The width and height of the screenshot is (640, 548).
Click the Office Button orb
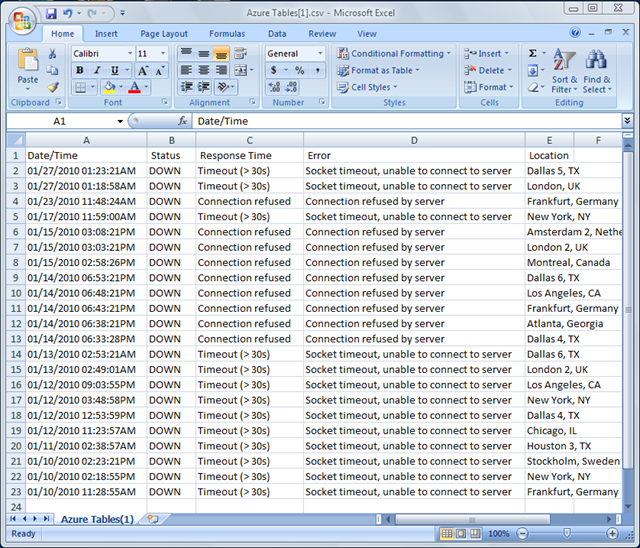(21, 22)
